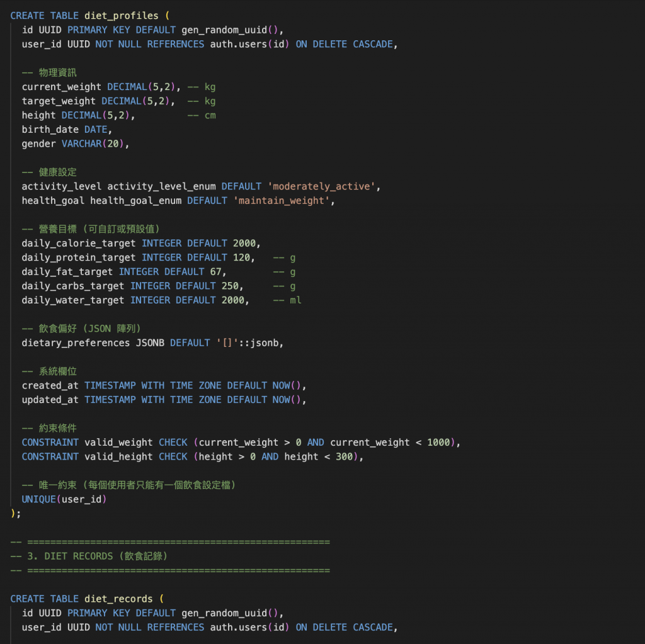Click the daily_carbs_target column
This screenshot has height=644, width=645.
click(x=73, y=286)
